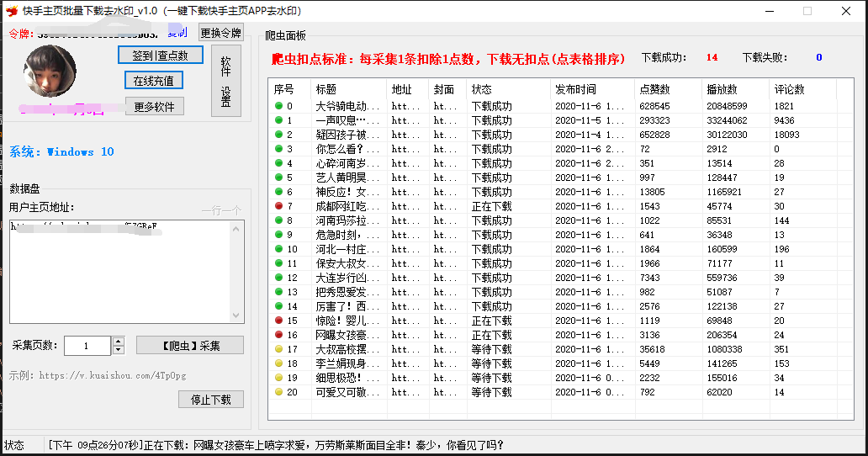Image resolution: width=868 pixels, height=456 pixels.
Task: Click the comment count 18093
Action: click(x=786, y=135)
